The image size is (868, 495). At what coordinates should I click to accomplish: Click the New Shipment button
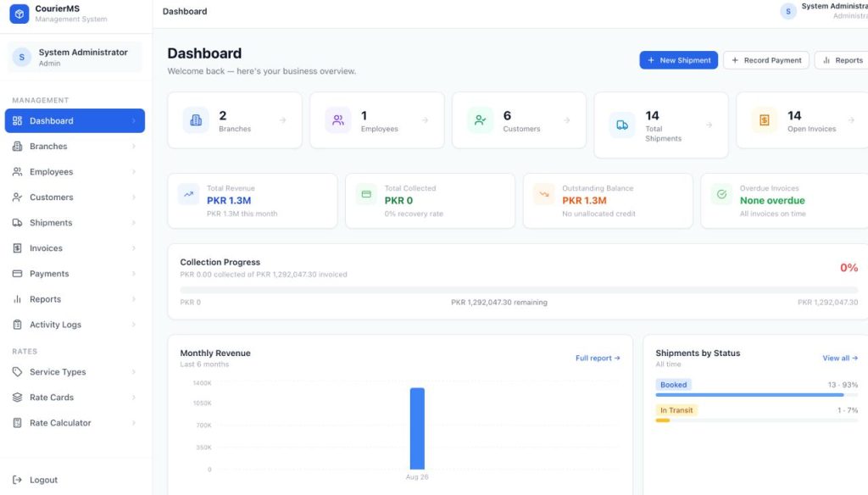point(679,60)
